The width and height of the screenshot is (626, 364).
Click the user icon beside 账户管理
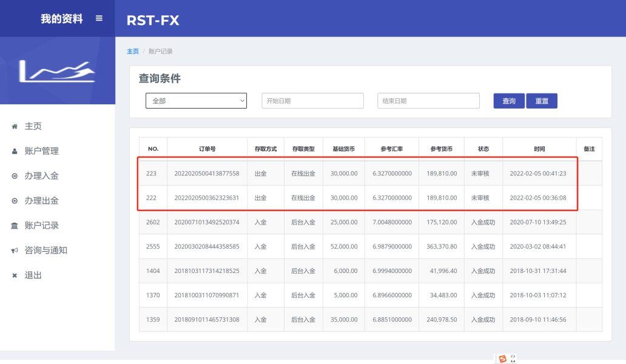pyautogui.click(x=15, y=151)
